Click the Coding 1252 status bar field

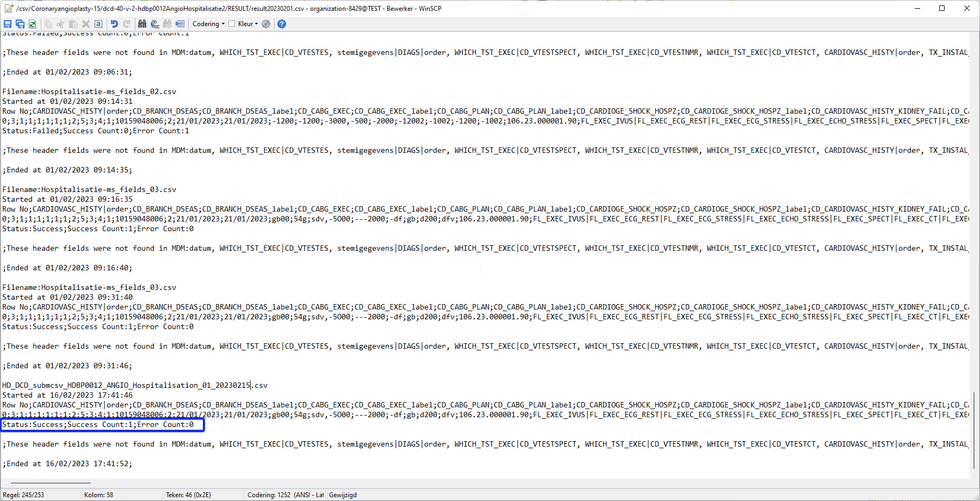(x=286, y=495)
